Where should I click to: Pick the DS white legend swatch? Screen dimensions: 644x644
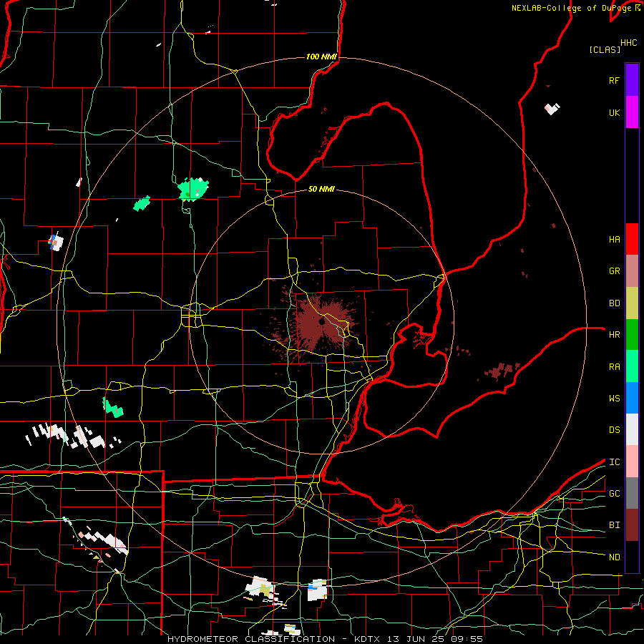coord(632,429)
